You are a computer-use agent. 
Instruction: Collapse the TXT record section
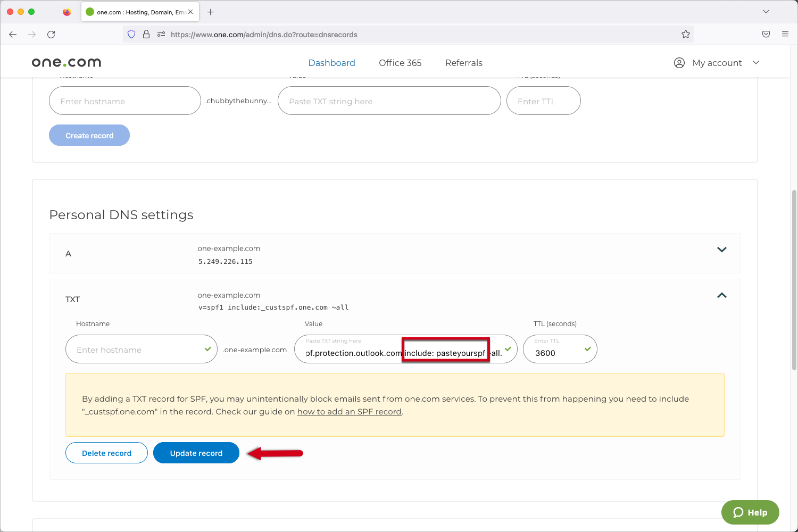pyautogui.click(x=722, y=295)
